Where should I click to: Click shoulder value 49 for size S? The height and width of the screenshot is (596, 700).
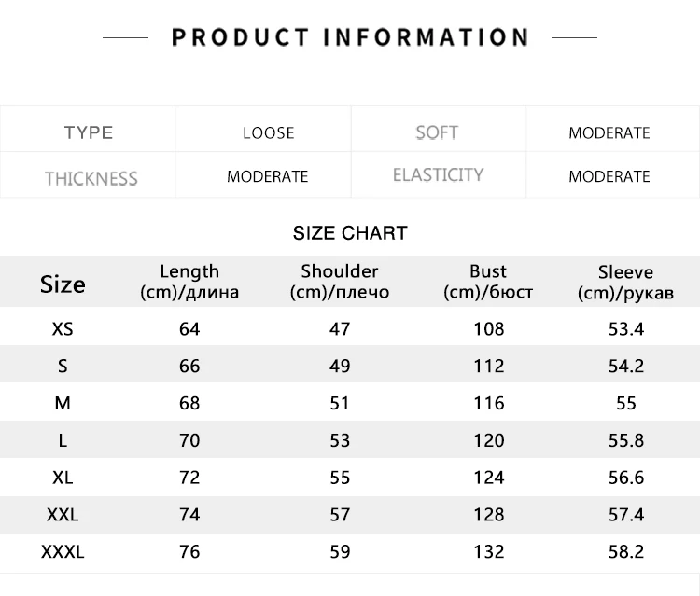(340, 367)
